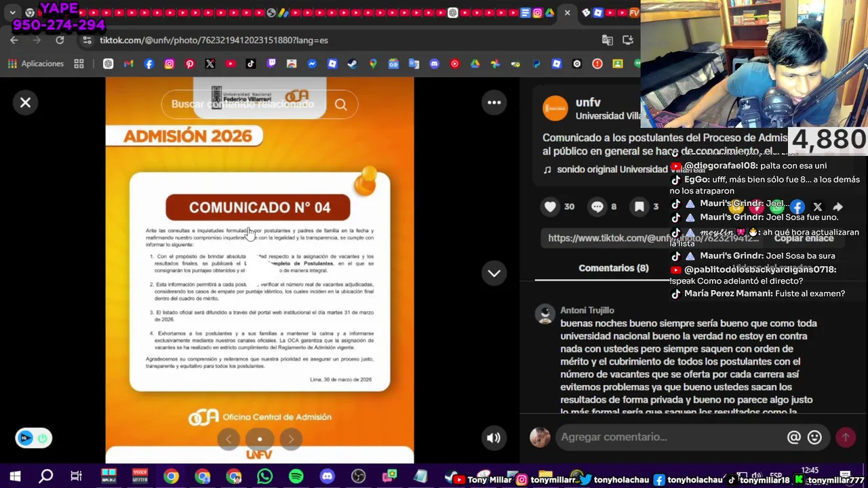The width and height of the screenshot is (868, 488).
Task: Go to next post with down chevron
Action: coord(494,273)
